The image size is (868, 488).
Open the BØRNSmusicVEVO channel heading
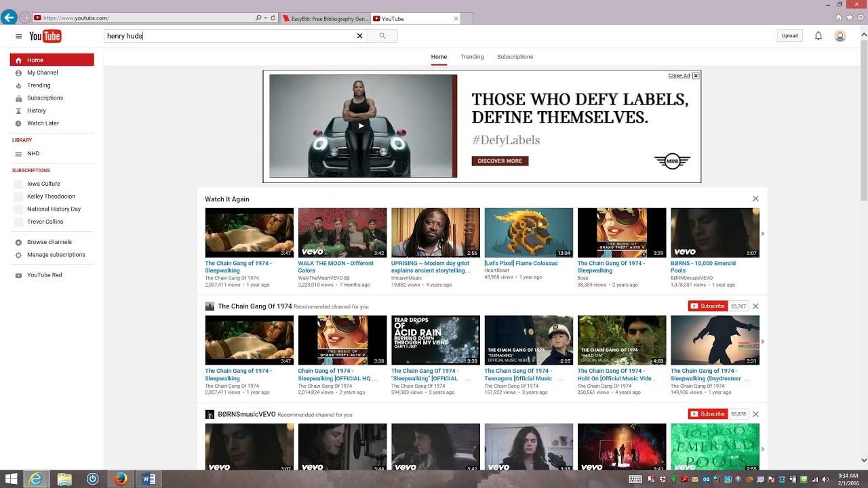[x=247, y=414]
